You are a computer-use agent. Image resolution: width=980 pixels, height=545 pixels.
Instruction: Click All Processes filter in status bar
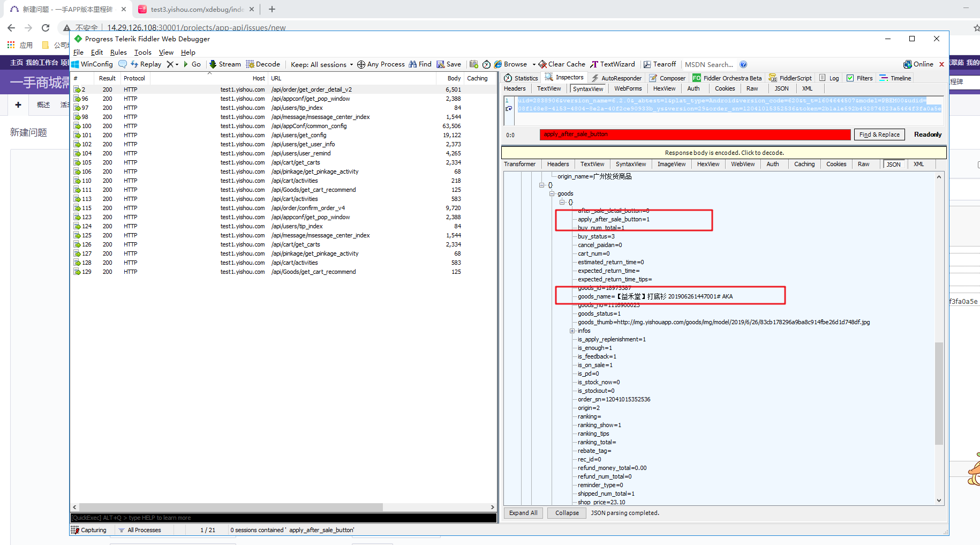140,530
